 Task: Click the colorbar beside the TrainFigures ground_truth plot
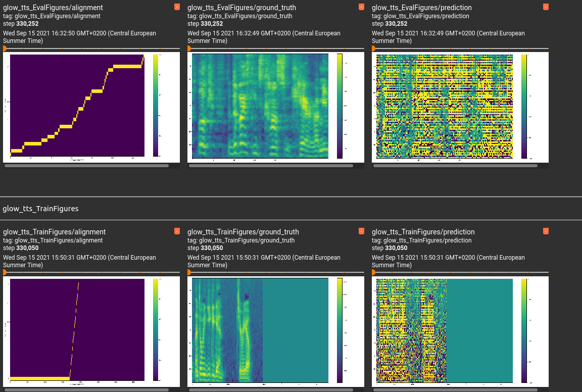click(341, 330)
